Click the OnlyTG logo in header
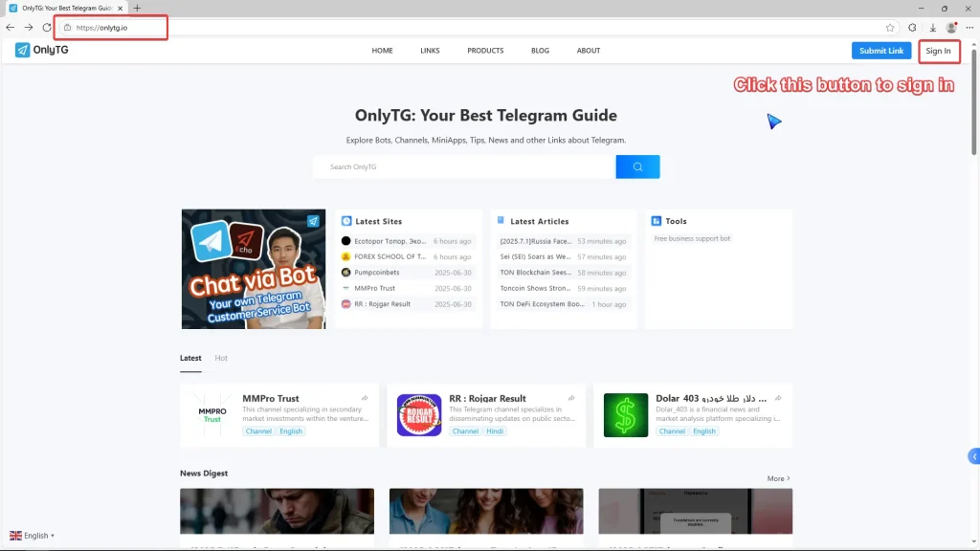The width and height of the screenshot is (980, 551). tap(42, 50)
